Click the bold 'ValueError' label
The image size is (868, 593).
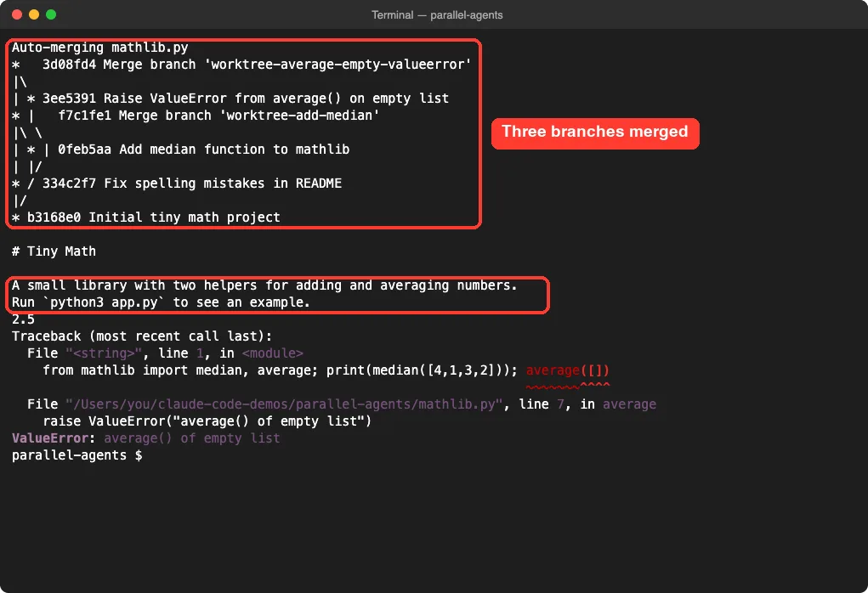click(x=50, y=438)
